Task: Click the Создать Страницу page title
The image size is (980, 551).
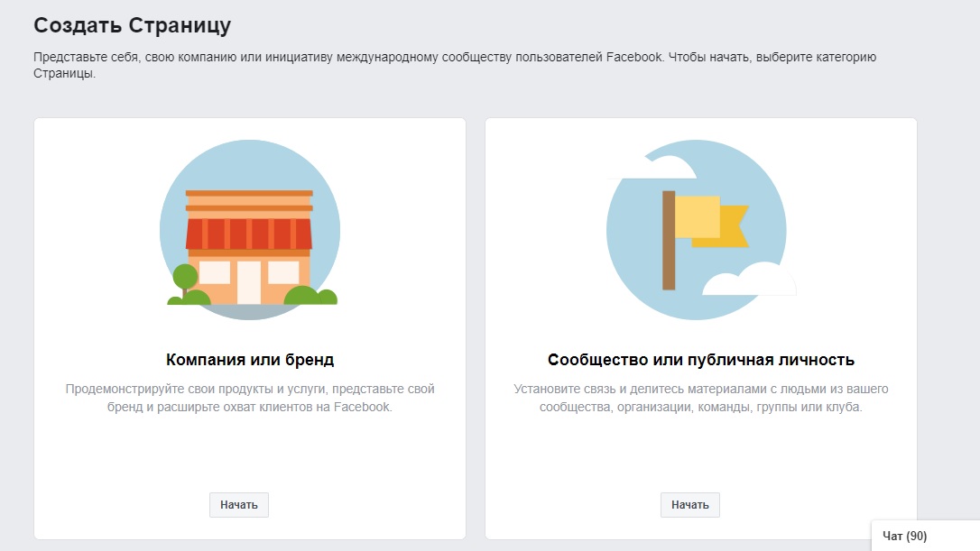Action: (133, 25)
